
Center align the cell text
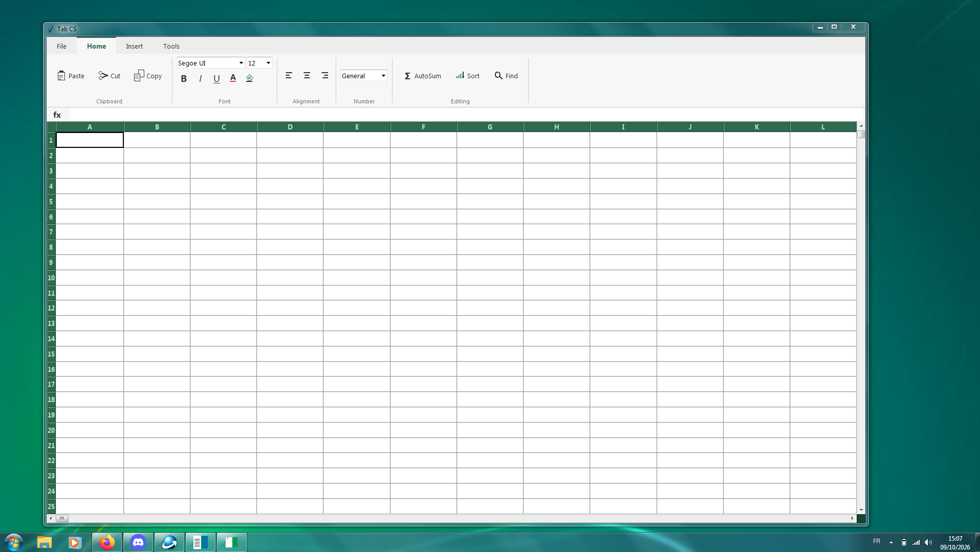pos(307,76)
